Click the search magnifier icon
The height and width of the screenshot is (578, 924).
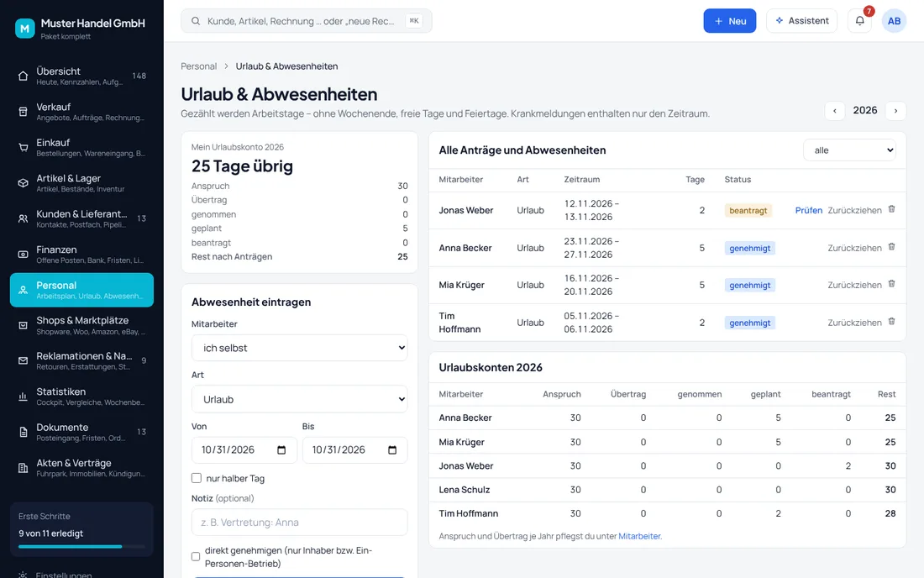(x=196, y=21)
